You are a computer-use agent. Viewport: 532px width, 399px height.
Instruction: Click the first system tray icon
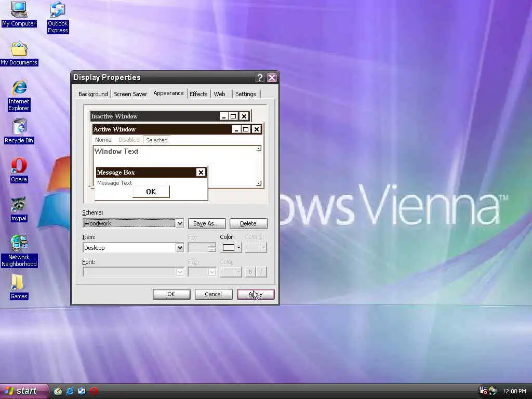point(483,391)
